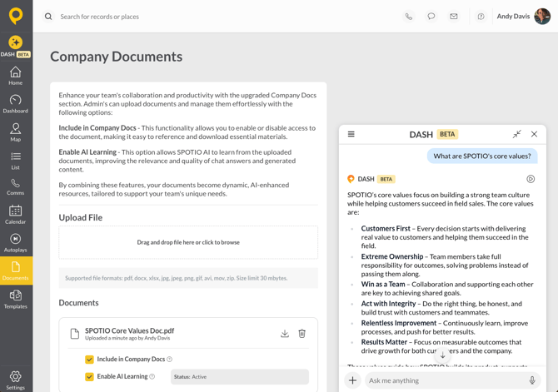Add attachment with plus button in DASH chat
The height and width of the screenshot is (392, 558).
click(x=352, y=380)
